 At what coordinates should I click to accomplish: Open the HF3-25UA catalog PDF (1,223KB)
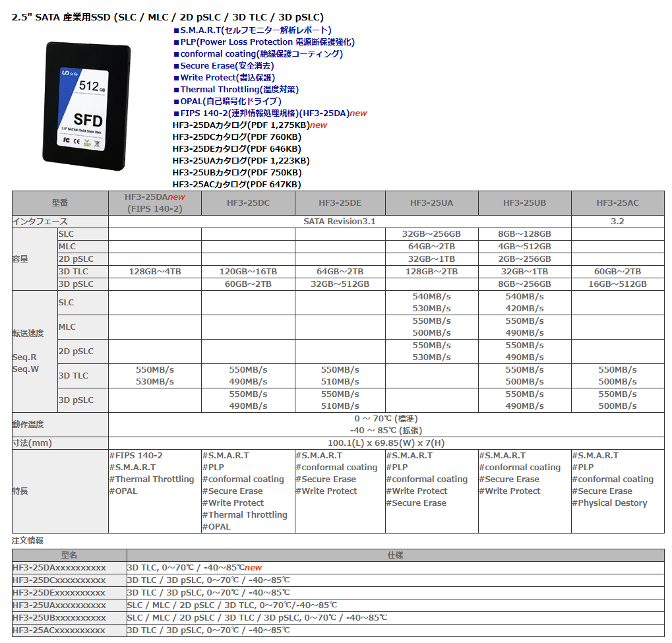tap(241, 161)
